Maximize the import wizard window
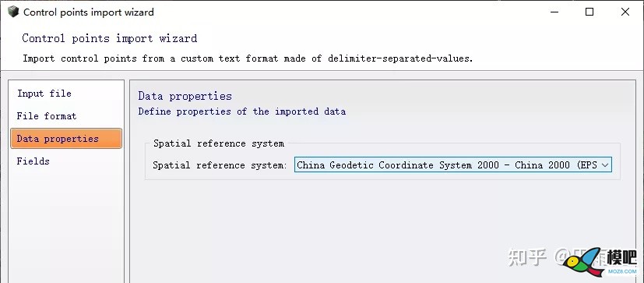Image resolution: width=644 pixels, height=283 pixels. point(589,12)
